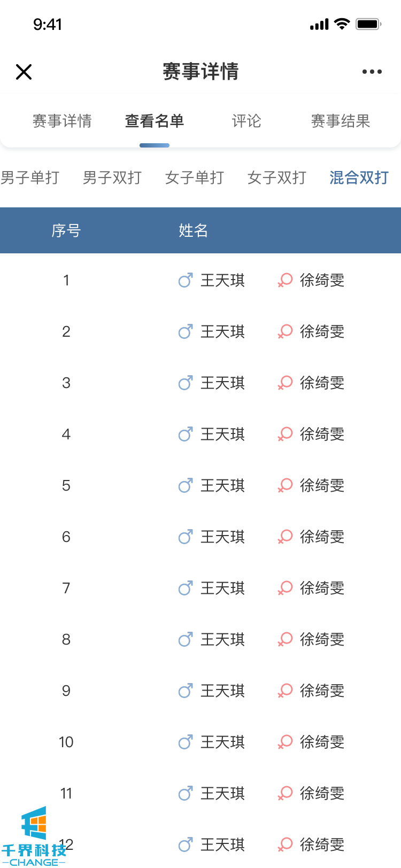Viewport: 401px width, 868px height.
Task: Filter the list by 男子单打
Action: [x=30, y=178]
